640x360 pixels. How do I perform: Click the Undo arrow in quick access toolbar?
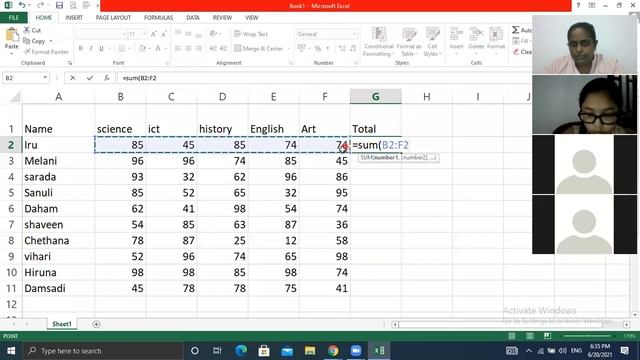pyautogui.click(x=22, y=5)
